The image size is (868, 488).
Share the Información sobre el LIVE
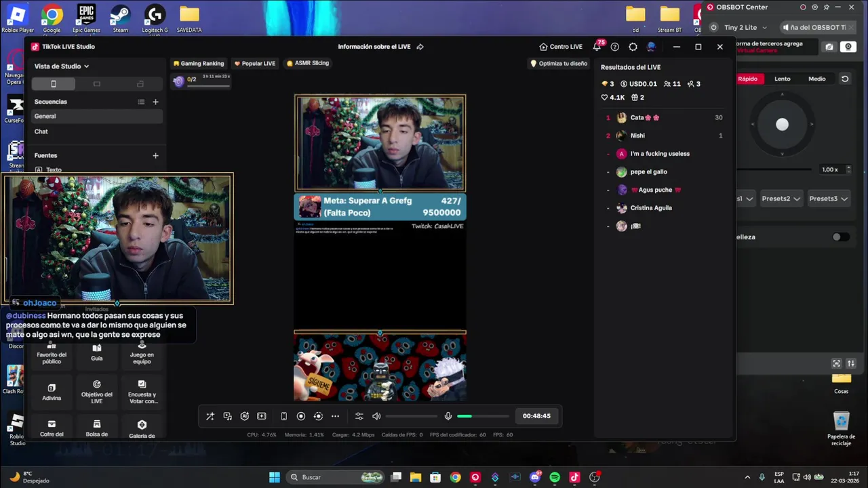pos(420,47)
